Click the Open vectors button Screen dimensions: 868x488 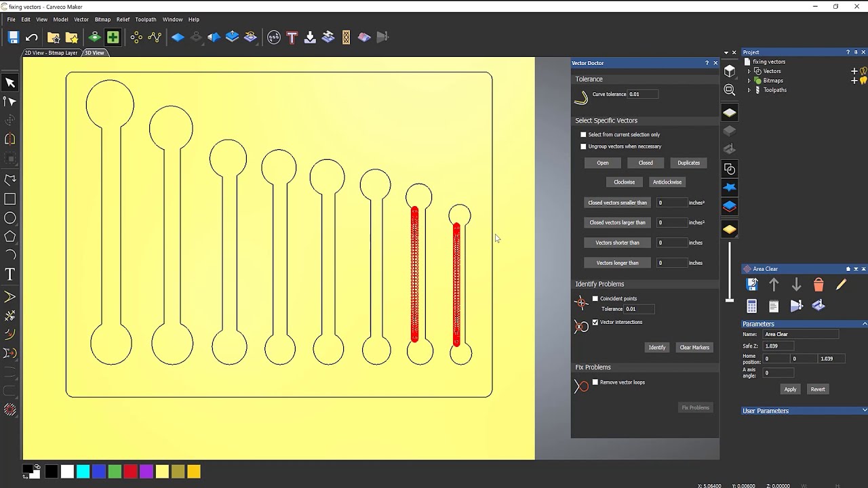point(603,163)
